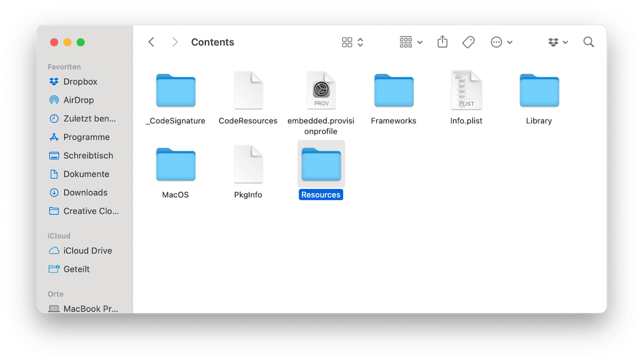644x362 pixels.
Task: Open the icon view switcher dropdown
Action: click(353, 42)
